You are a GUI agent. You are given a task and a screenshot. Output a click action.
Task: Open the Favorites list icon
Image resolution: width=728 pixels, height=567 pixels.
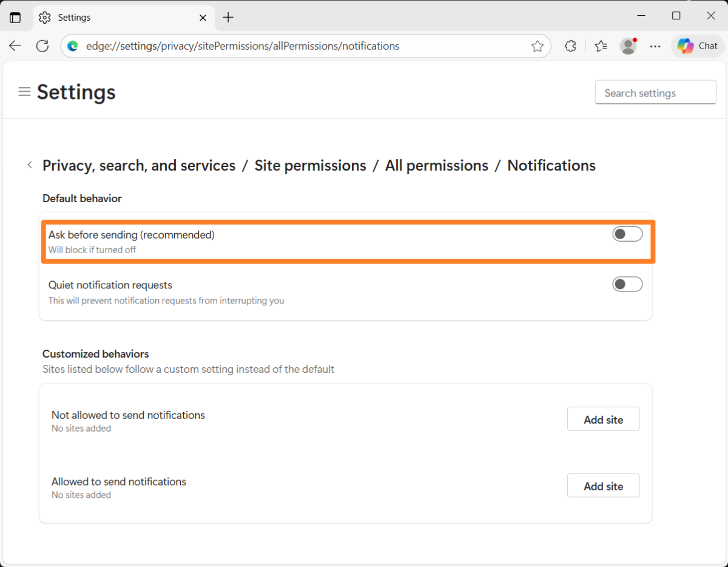(x=601, y=46)
